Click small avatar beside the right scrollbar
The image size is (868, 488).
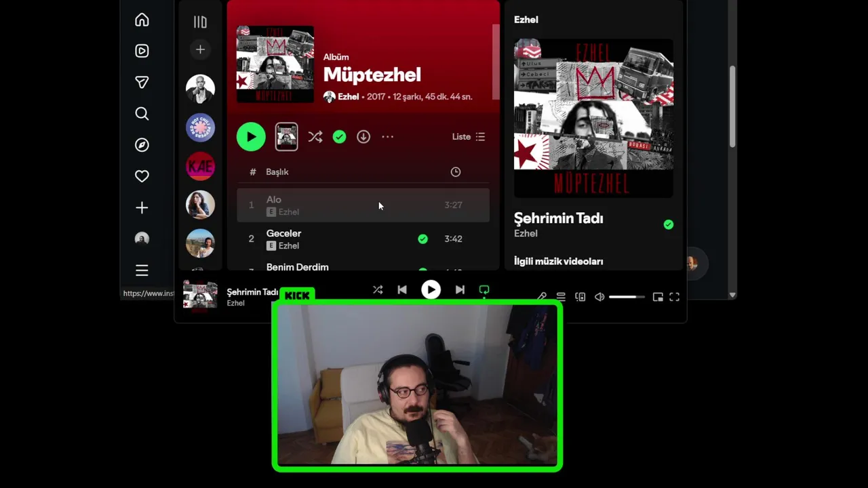click(692, 264)
